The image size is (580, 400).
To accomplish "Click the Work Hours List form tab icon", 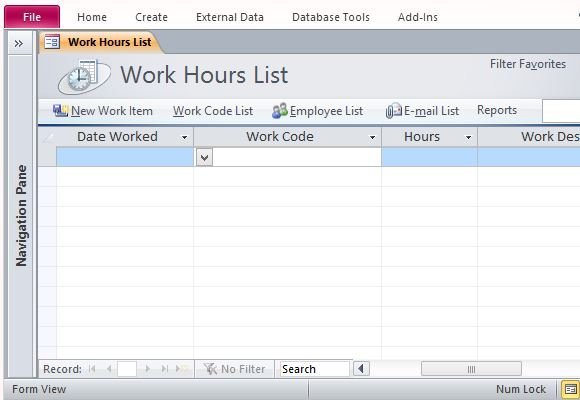I will [x=52, y=42].
